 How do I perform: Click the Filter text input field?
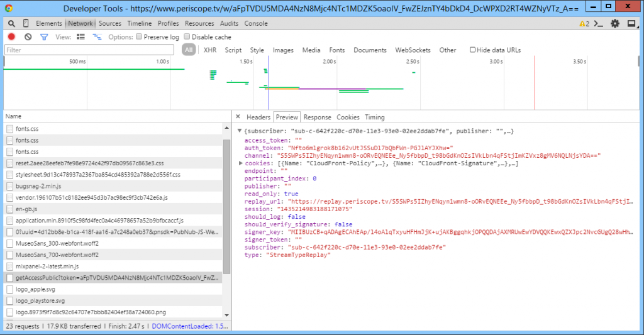point(89,50)
